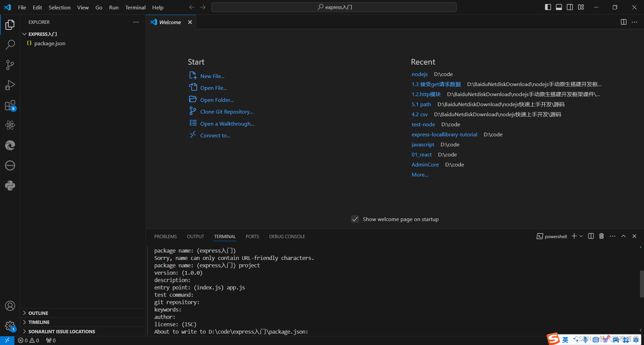Create a new terminal with plus icon
This screenshot has height=345, width=644.
574,236
